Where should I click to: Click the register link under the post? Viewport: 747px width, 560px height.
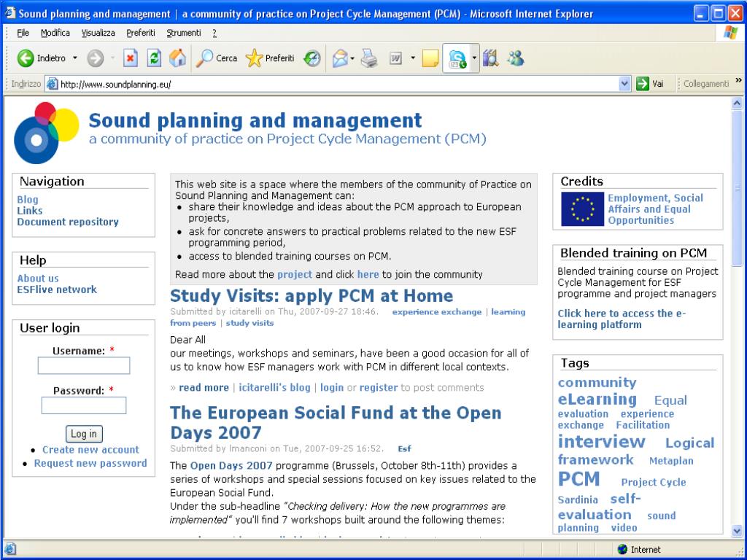click(379, 388)
